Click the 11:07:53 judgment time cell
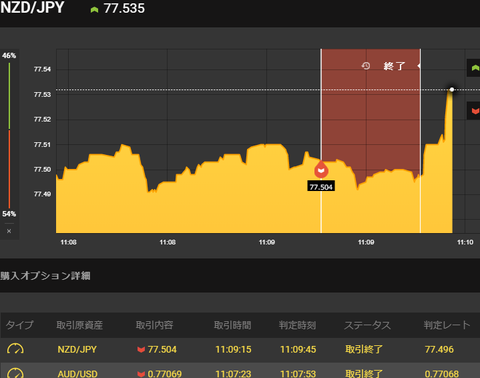Screen dimensions: 480x378 pyautogui.click(x=298, y=374)
